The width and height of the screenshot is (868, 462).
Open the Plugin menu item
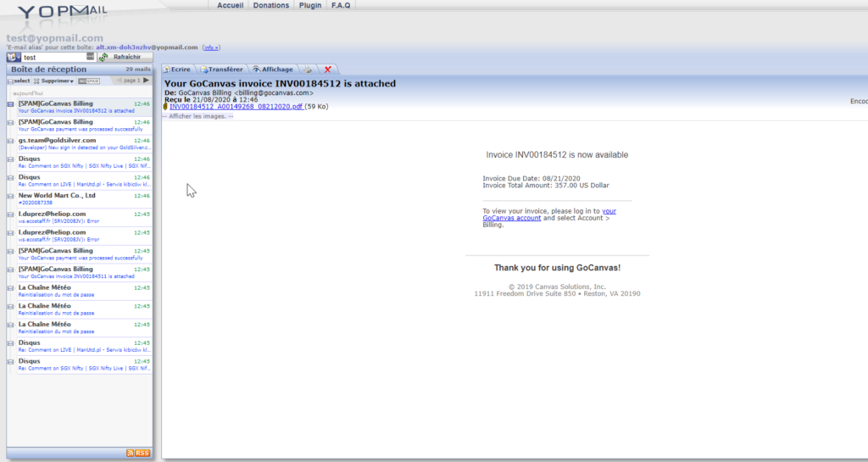tap(310, 5)
